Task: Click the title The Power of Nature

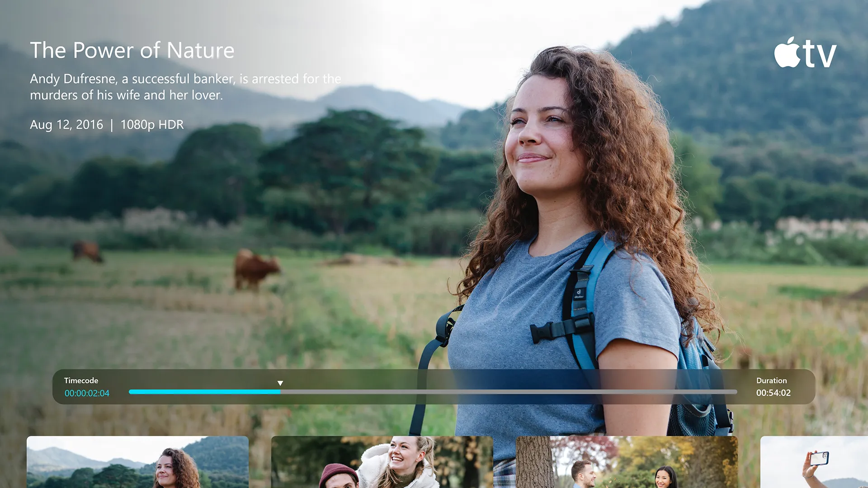Action: (x=132, y=50)
